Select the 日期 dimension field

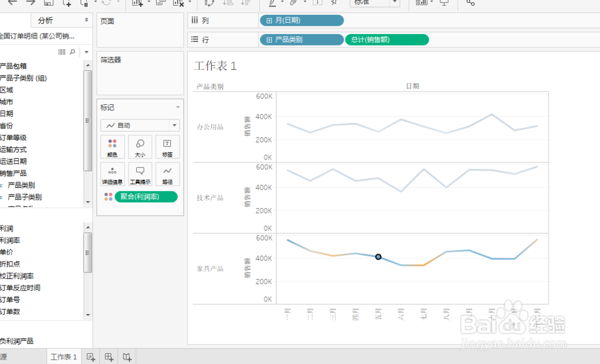pos(7,113)
